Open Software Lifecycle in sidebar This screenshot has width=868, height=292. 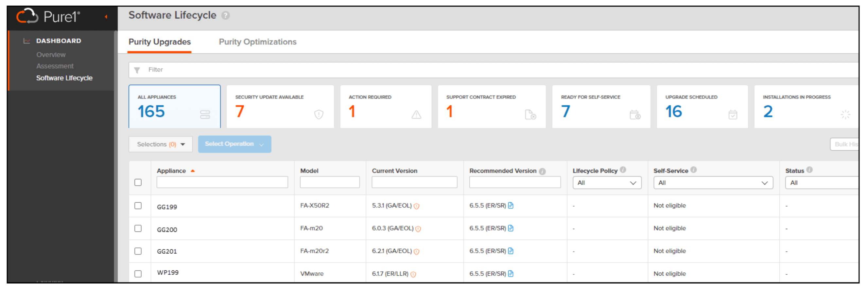click(x=64, y=78)
